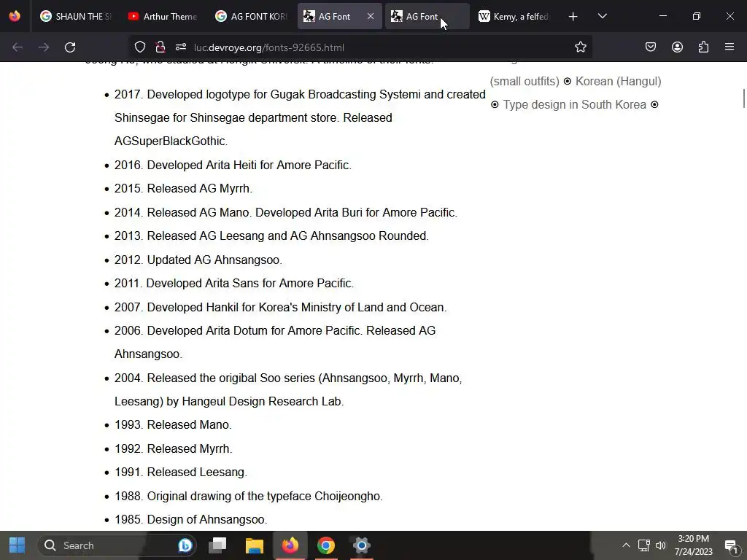Screen dimensions: 747x560
Task: Open the Extensions puzzle icon
Action: click(703, 47)
